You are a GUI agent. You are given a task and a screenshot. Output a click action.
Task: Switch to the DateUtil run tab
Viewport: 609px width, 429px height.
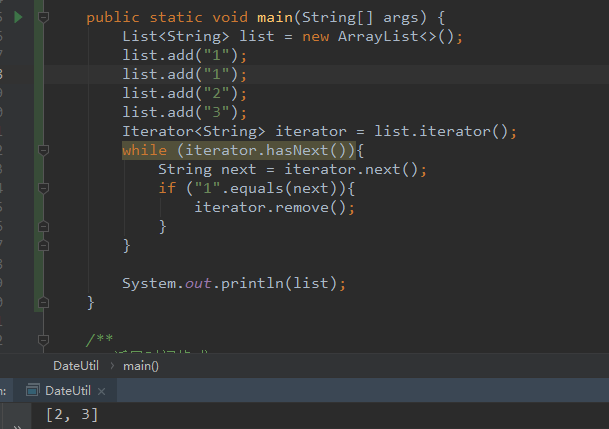click(x=67, y=391)
